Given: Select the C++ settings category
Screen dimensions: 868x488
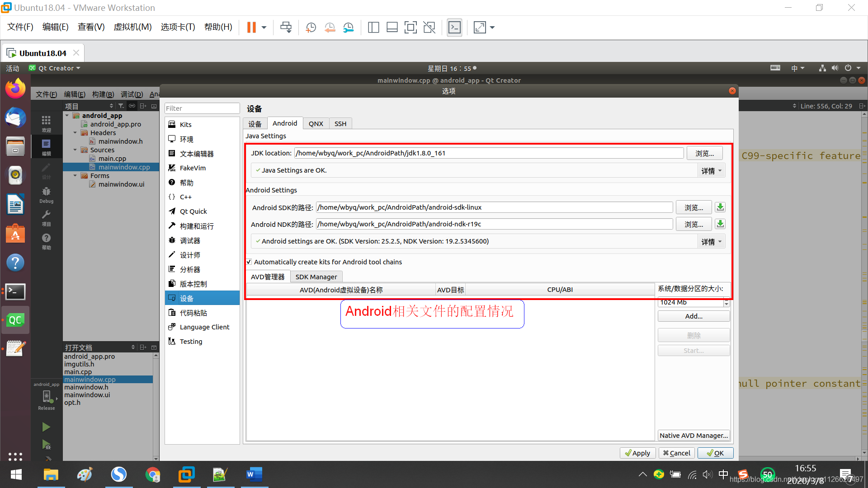Looking at the screenshot, I should tap(186, 197).
